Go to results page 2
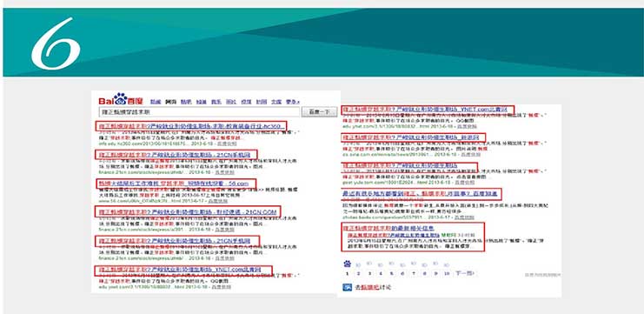This screenshot has height=314, width=644. 359,273
